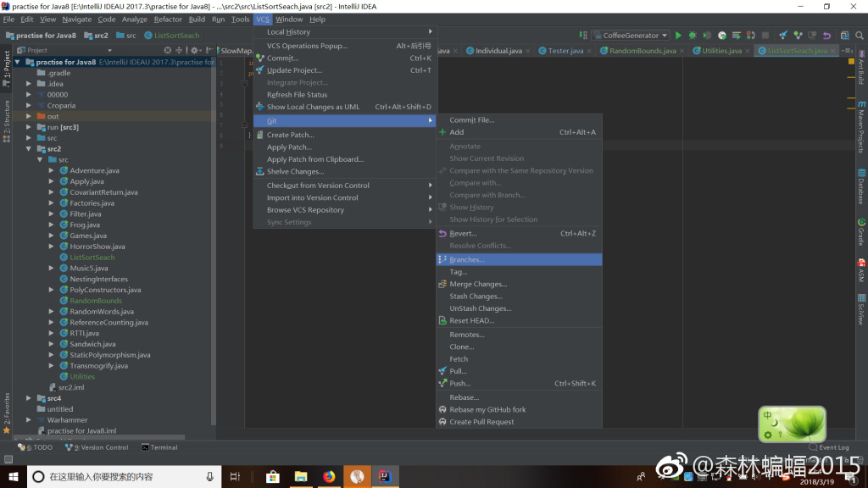868x488 pixels.
Task: Open the Refactor menu
Action: tap(168, 19)
